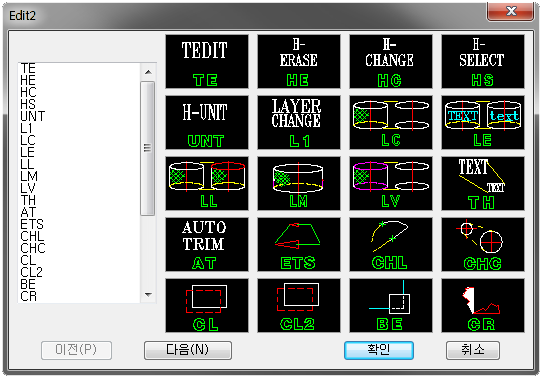
Task: Select the LC layer cylinder icon
Action: pyautogui.click(x=391, y=123)
